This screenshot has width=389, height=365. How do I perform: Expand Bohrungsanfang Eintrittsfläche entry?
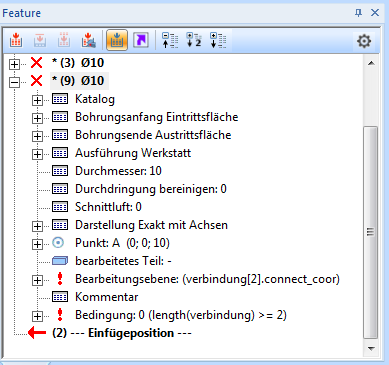37,118
